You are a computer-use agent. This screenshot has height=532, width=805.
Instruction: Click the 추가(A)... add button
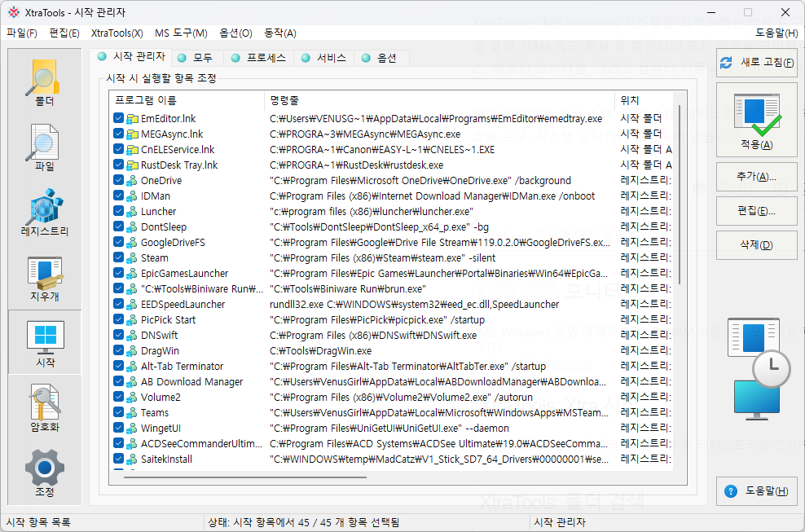coord(757,177)
